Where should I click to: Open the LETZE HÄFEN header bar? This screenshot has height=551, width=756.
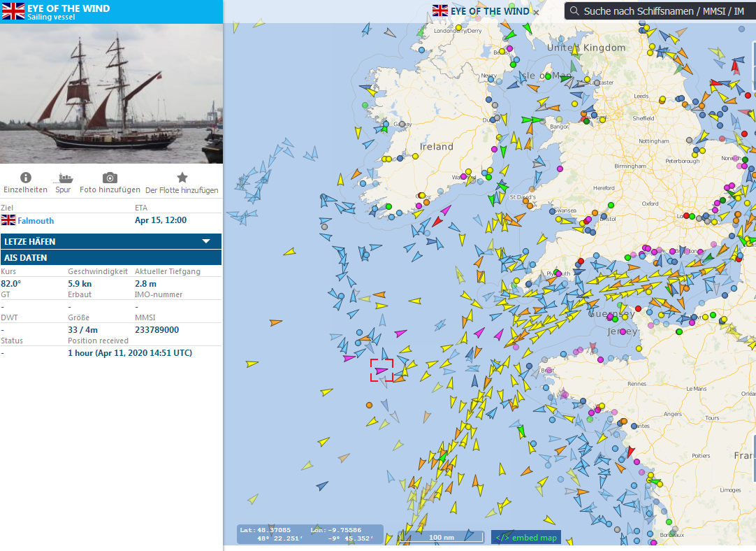pos(98,241)
